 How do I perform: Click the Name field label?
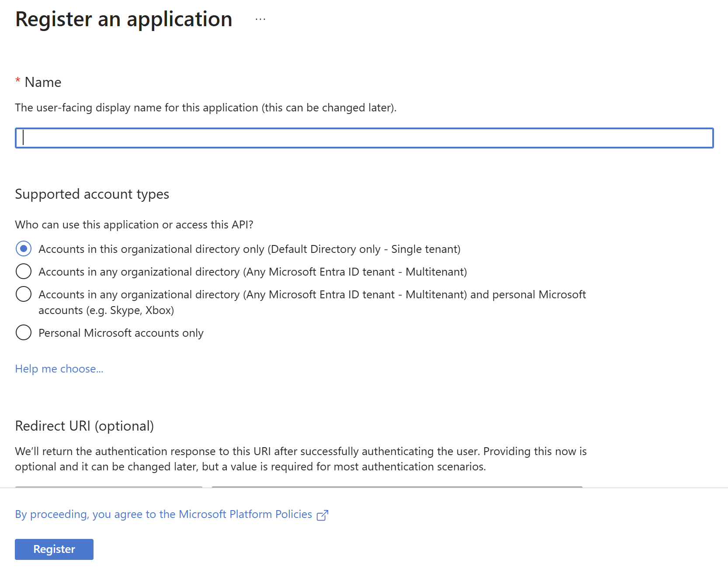tap(43, 82)
